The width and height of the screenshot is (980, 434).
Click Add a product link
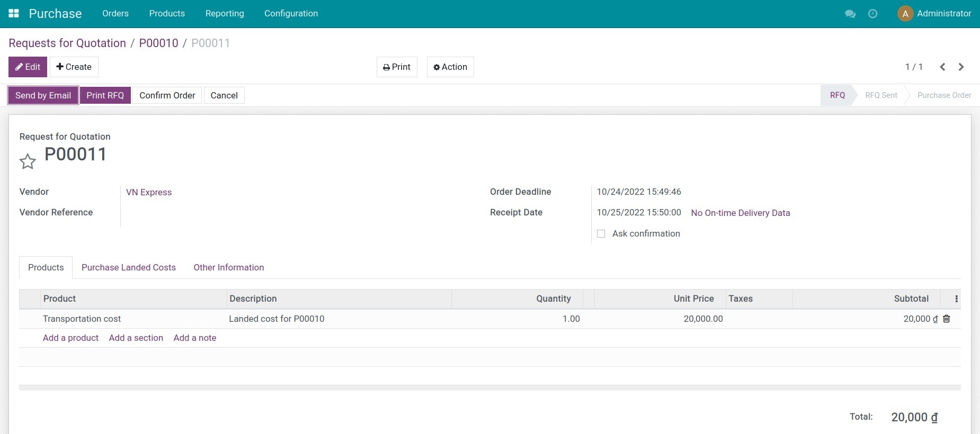(70, 338)
